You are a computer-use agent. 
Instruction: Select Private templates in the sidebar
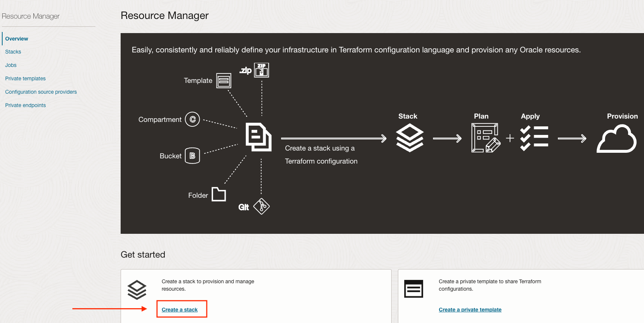(25, 79)
